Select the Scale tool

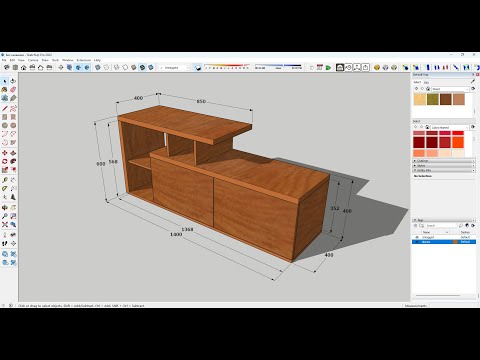pos(5,170)
